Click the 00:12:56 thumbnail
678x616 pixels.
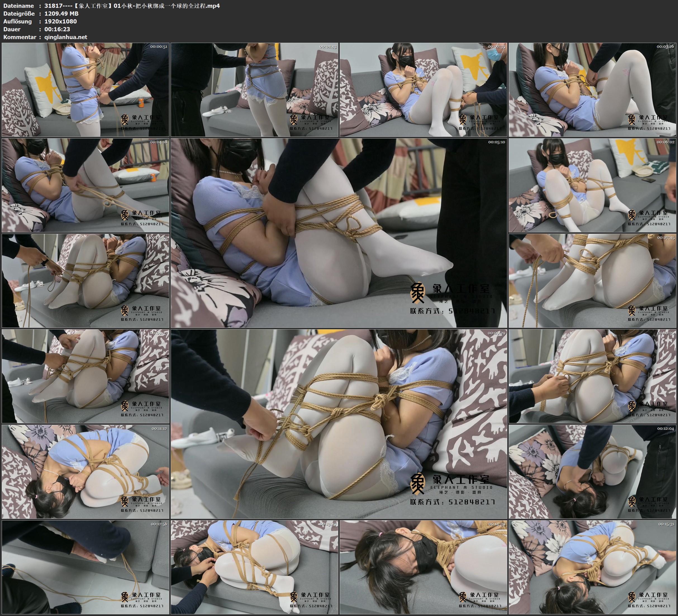pos(85,567)
